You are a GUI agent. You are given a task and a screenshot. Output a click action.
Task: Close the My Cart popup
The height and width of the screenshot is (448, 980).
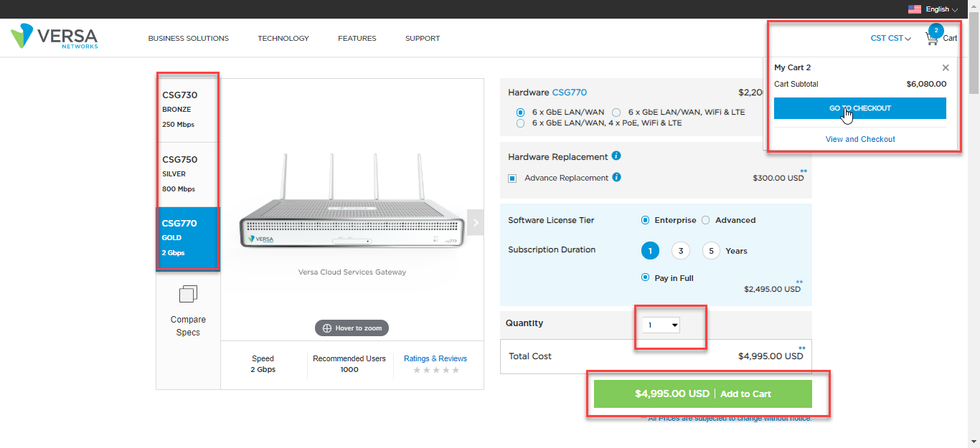(x=946, y=68)
